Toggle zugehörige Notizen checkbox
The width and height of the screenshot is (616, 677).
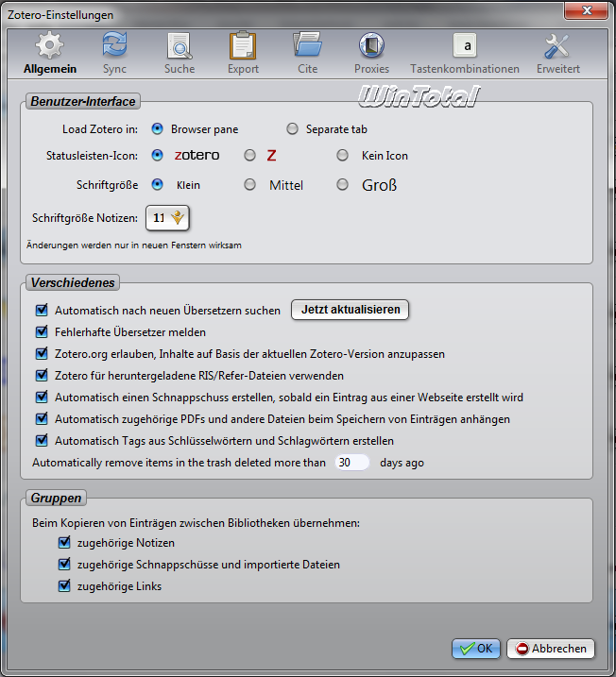(64, 542)
